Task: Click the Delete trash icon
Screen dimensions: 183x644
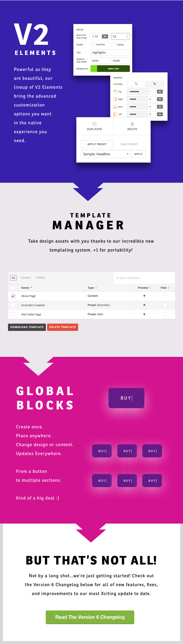Action: (x=132, y=124)
